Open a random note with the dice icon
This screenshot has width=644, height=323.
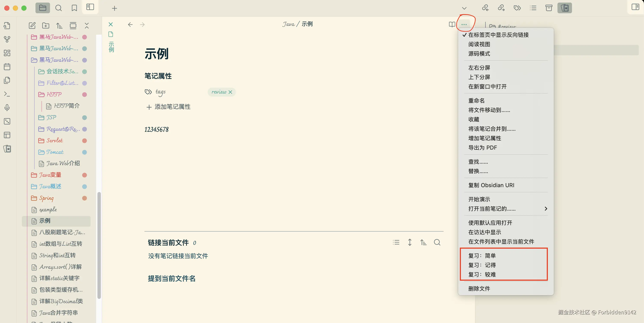point(7,121)
